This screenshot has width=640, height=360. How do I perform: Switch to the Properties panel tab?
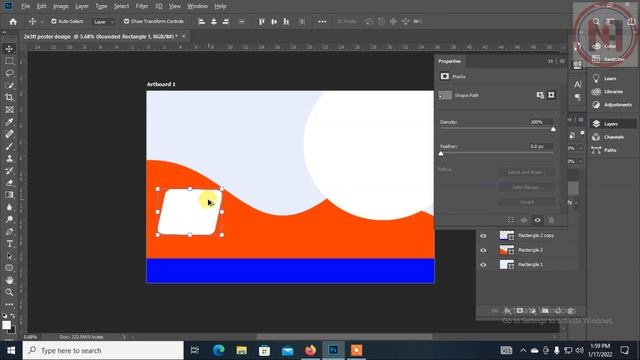[x=449, y=61]
